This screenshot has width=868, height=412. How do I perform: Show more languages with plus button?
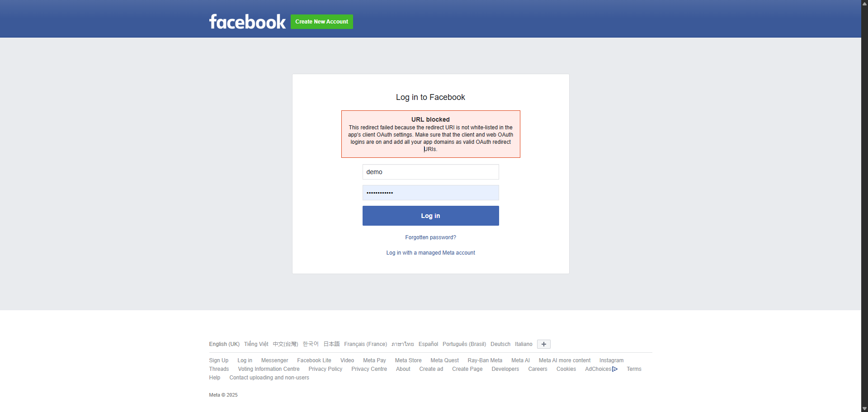pyautogui.click(x=543, y=344)
